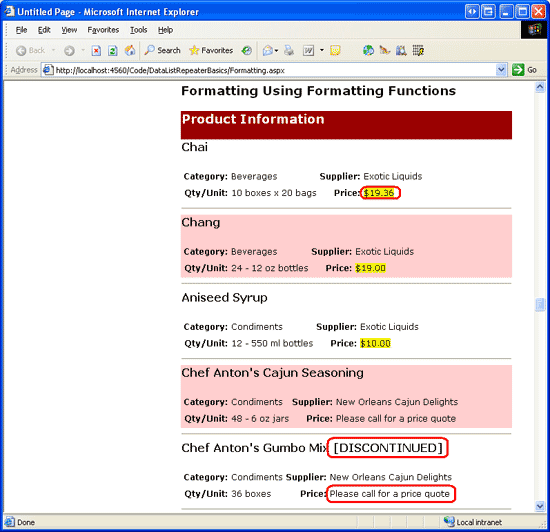550x532 pixels.
Task: Open the Tools menu
Action: [x=139, y=30]
